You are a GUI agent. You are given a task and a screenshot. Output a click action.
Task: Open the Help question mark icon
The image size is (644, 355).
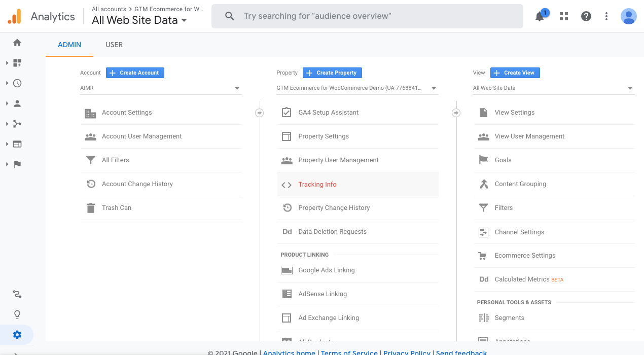click(x=586, y=16)
